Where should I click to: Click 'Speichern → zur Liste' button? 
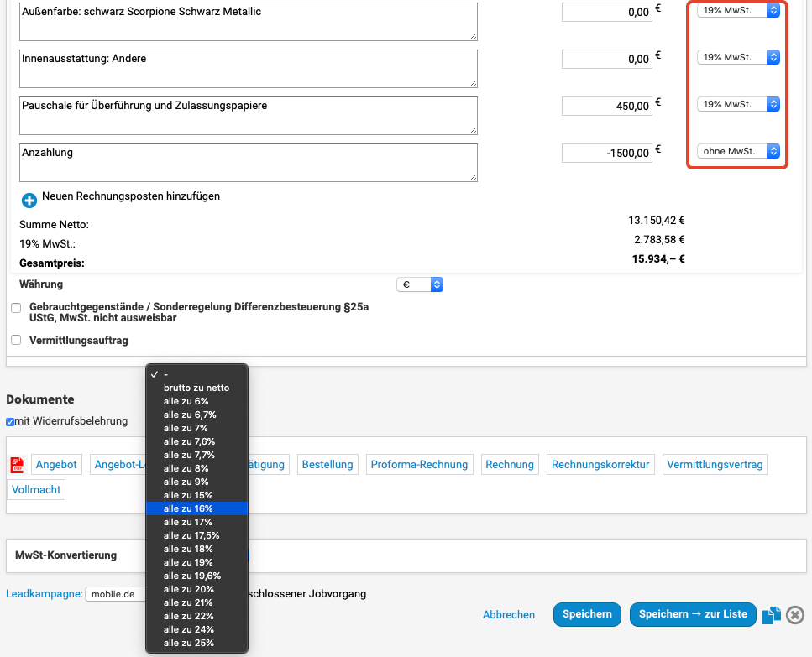[693, 614]
